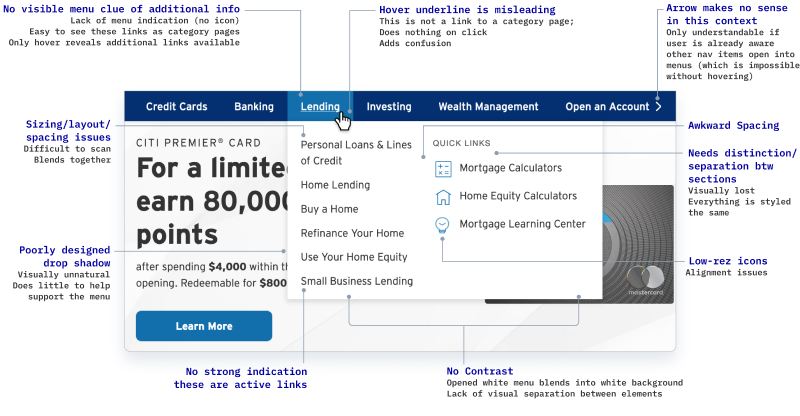Screen dimensions: 800x416
Task: Click the 'Low-rez icons' annotation heading
Action: coord(728,261)
